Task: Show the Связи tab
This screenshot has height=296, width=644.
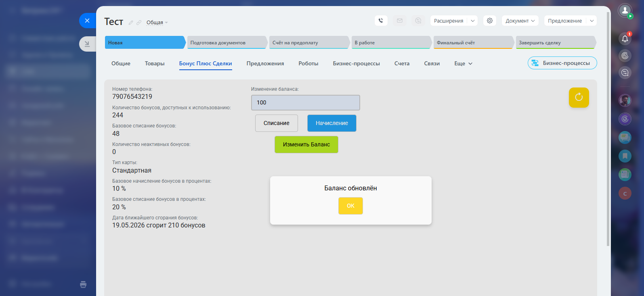Action: pyautogui.click(x=432, y=63)
